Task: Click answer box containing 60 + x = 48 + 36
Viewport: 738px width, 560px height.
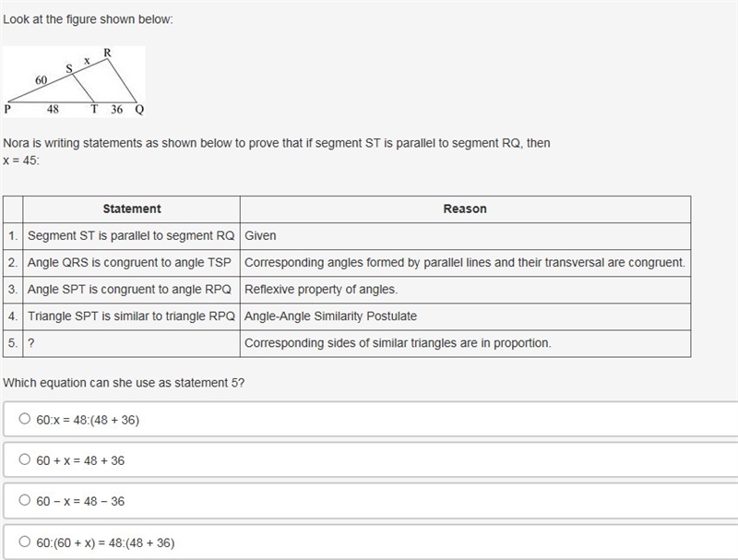Action: [x=371, y=459]
